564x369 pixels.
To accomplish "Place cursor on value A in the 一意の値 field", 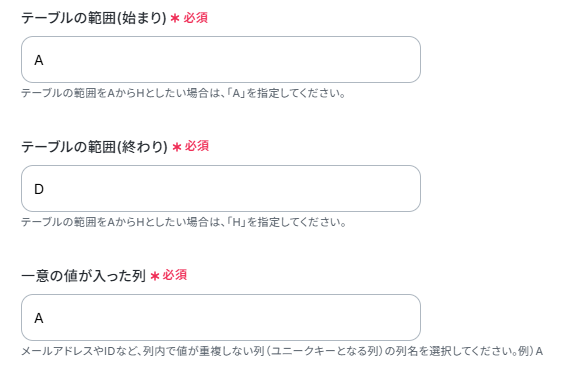I will [x=39, y=318].
